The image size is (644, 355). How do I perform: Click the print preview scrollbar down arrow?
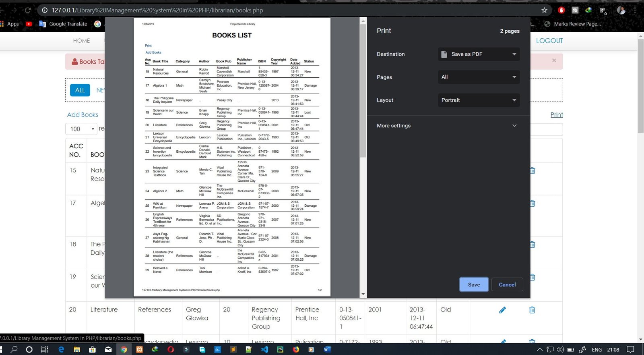point(363,294)
